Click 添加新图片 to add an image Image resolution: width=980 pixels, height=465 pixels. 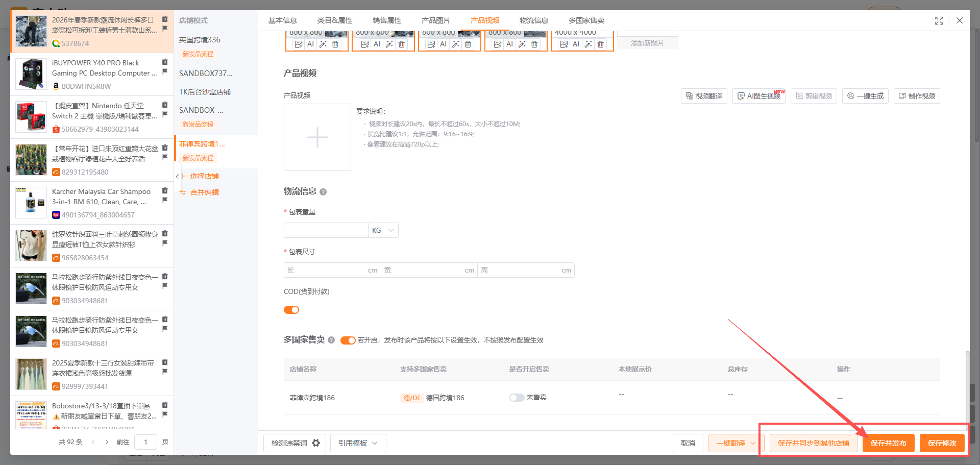[x=647, y=43]
